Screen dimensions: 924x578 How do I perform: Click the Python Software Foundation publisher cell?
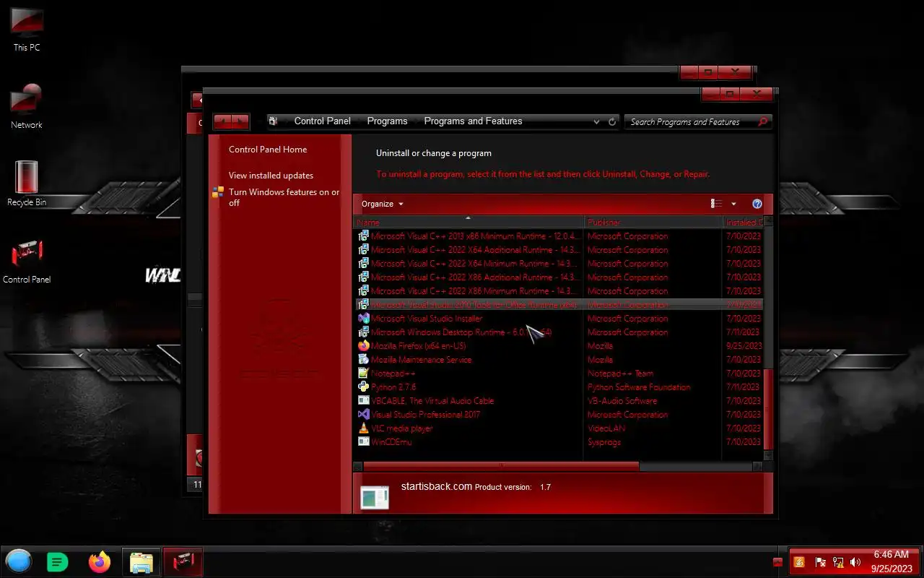(x=639, y=387)
